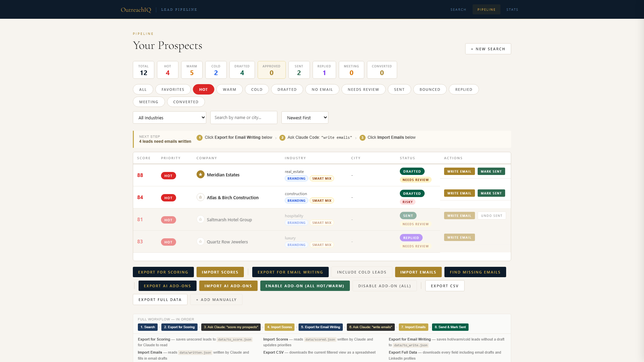
Task: Open the OutreachIQ logo link
Action: click(x=136, y=10)
